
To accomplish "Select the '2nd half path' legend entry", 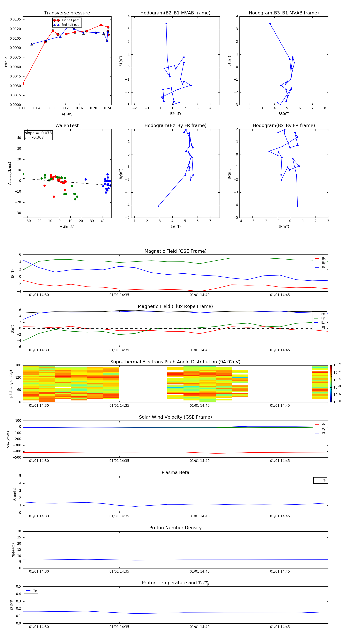I will pos(67,25).
